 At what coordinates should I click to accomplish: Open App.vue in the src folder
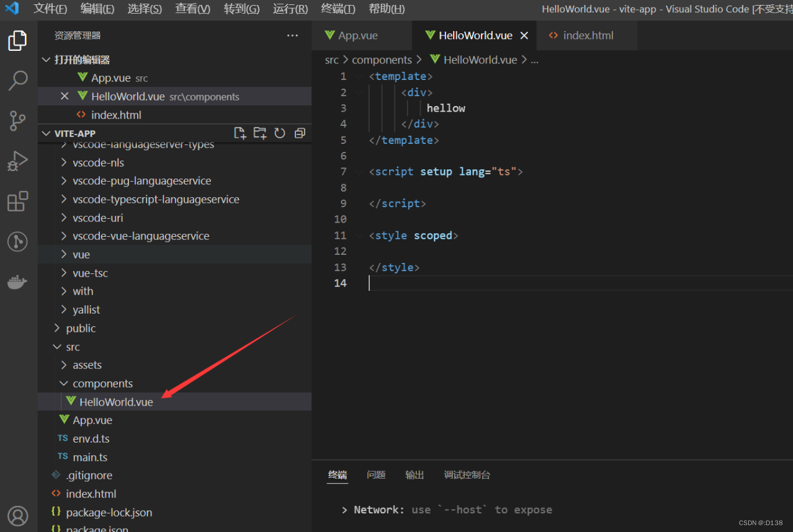click(174, 420)
